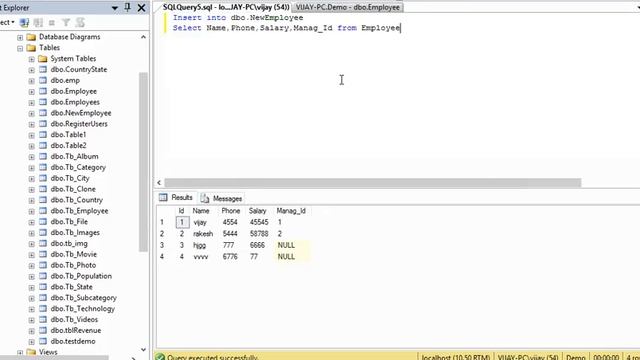The image size is (640, 360).
Task: Click the filter funnel icon in Object Explorer
Action: pos(66,22)
